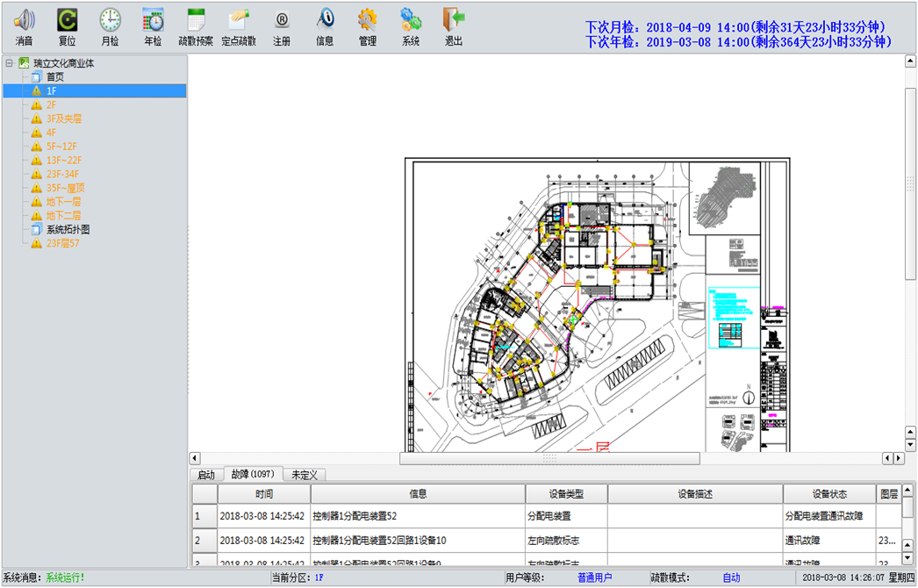Switch to the 未定义 tab
918x588 pixels.
[x=306, y=475]
